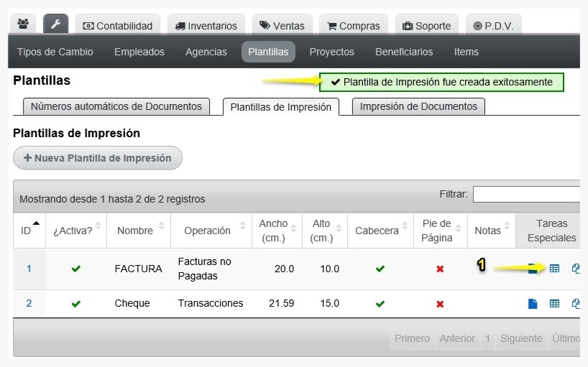The image size is (588, 367).
Task: Go to Anterior page
Action: [457, 338]
